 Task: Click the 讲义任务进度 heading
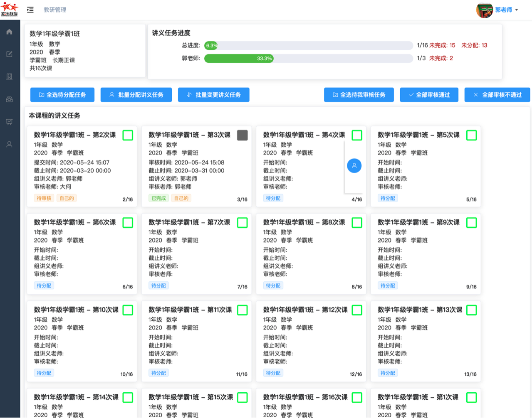(x=171, y=33)
